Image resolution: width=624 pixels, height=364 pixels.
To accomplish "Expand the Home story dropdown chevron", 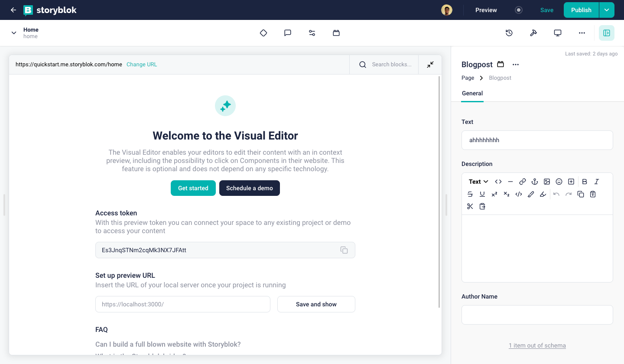I will click(14, 33).
